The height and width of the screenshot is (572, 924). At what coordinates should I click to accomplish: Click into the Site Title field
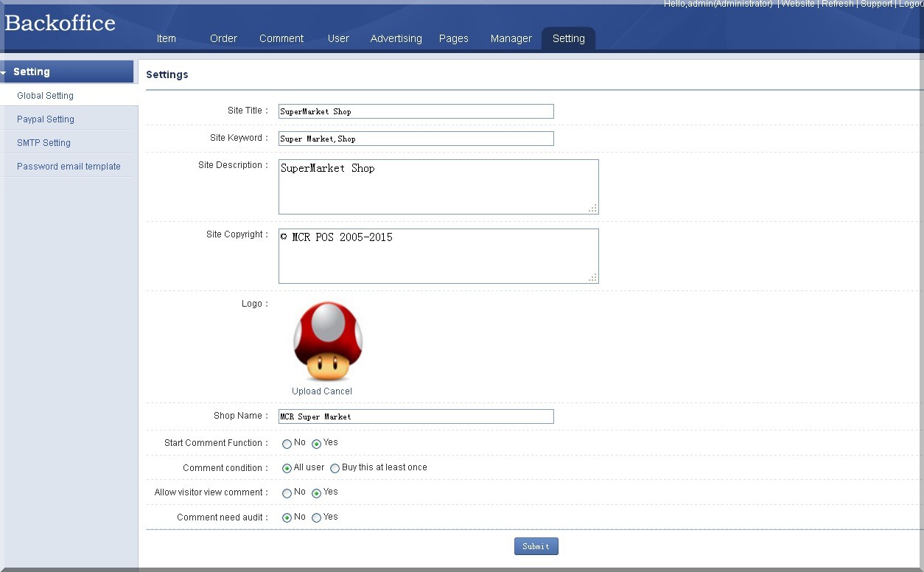pos(416,111)
